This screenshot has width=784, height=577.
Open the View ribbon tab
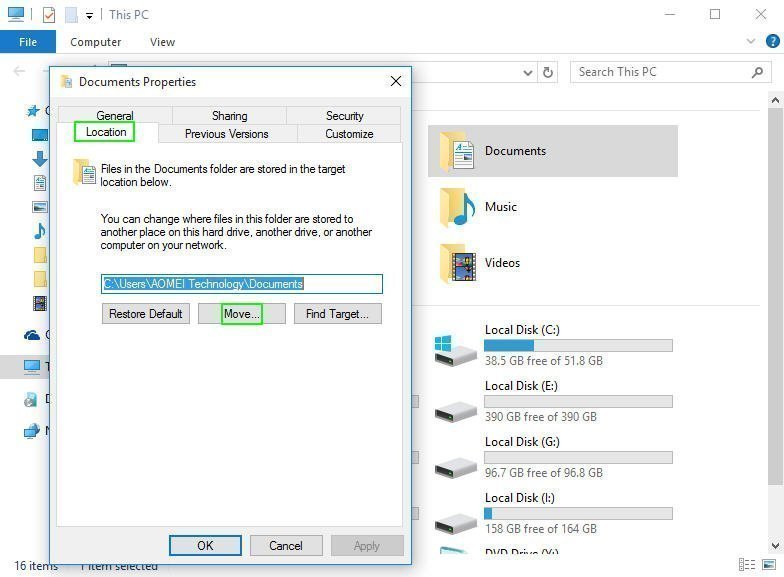[x=162, y=42]
